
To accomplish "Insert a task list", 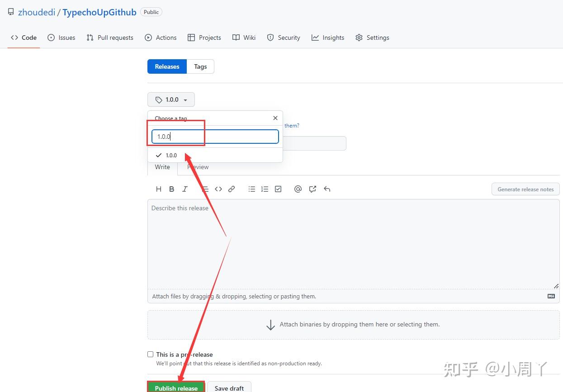I will pos(278,189).
